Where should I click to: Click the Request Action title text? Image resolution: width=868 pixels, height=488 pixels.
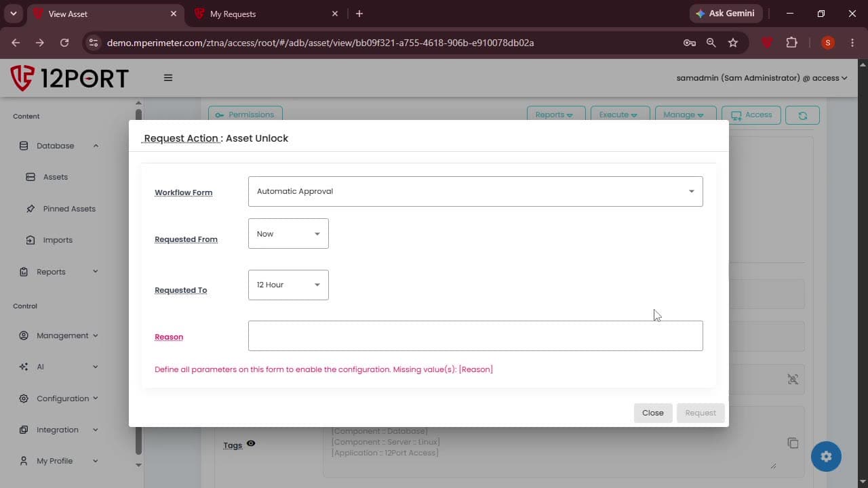click(181, 138)
